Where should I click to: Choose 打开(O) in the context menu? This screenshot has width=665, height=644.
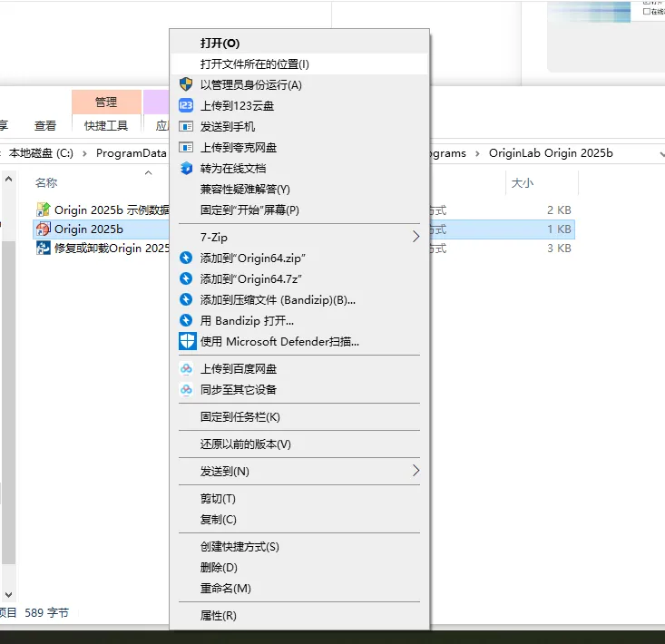pyautogui.click(x=299, y=44)
